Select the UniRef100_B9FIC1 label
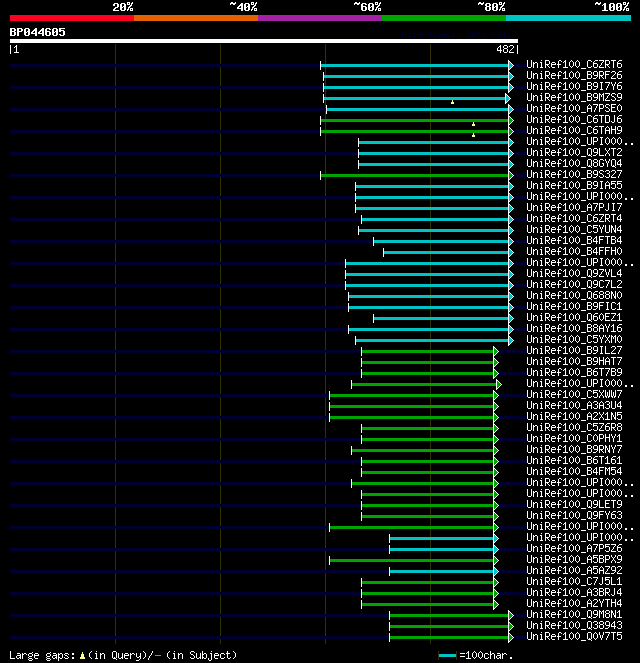This screenshot has height=663, width=640. point(574,306)
